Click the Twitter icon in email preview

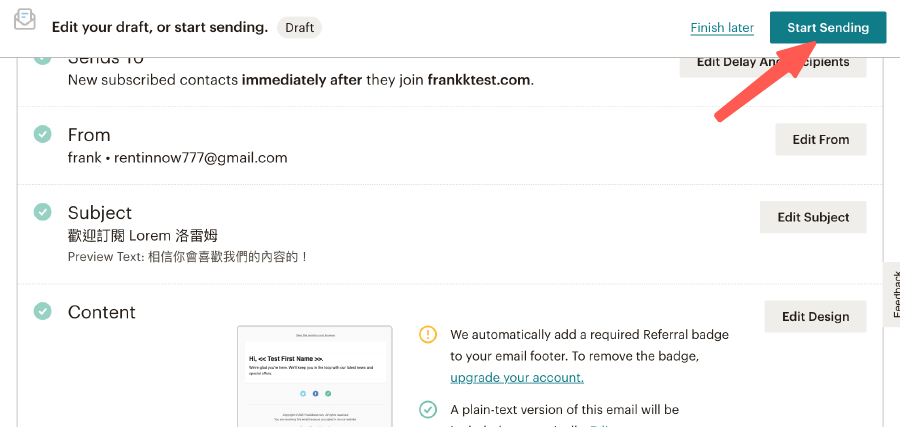[x=301, y=394]
